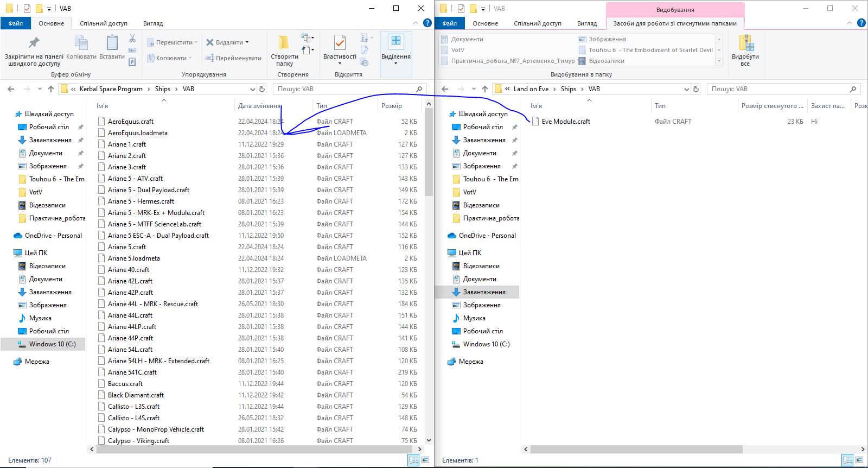Screen dimensions: 868x468
Task: Click the search magnifier in left window search box
Action: click(419, 89)
